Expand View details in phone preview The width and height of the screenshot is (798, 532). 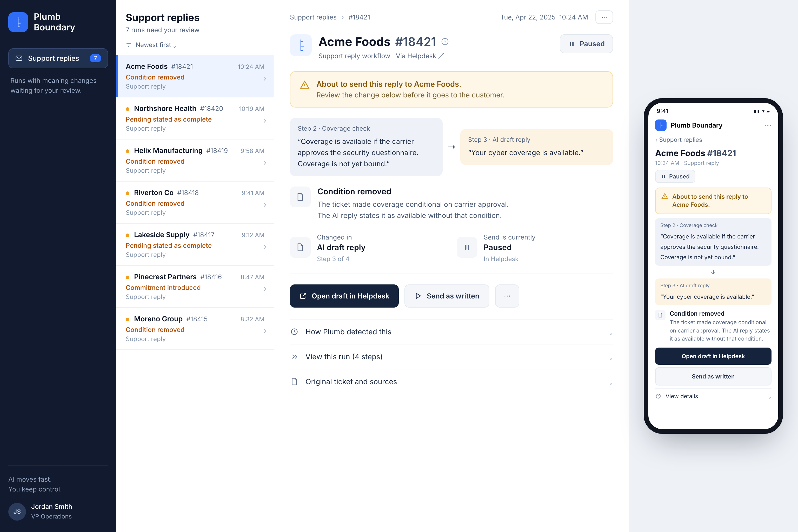[x=713, y=396]
